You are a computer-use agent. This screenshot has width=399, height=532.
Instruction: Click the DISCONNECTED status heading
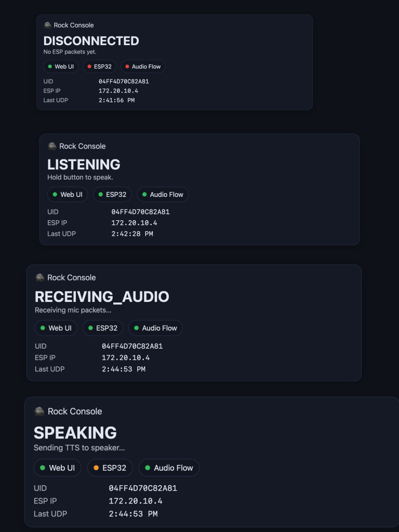click(x=91, y=41)
